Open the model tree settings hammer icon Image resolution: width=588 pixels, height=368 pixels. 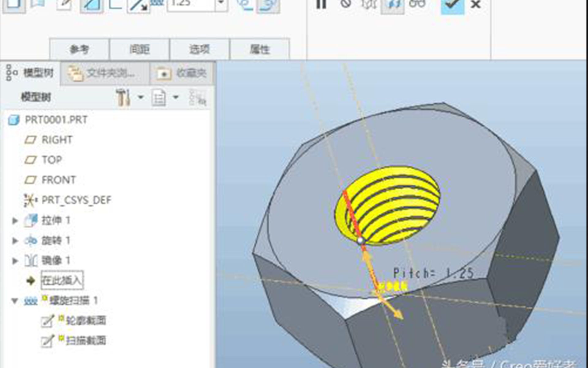click(x=123, y=98)
